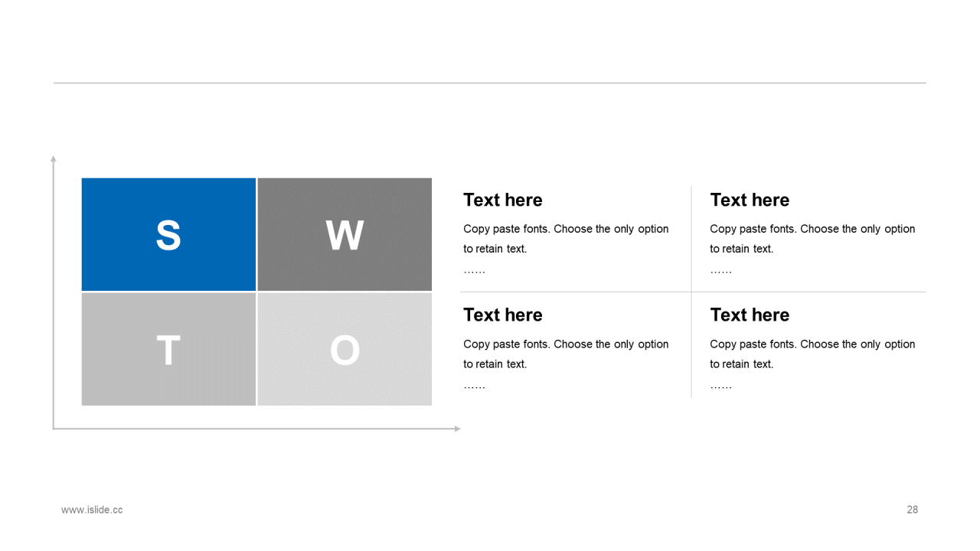
Task: Select the bottom-right 'Text here' heading
Action: coord(750,315)
